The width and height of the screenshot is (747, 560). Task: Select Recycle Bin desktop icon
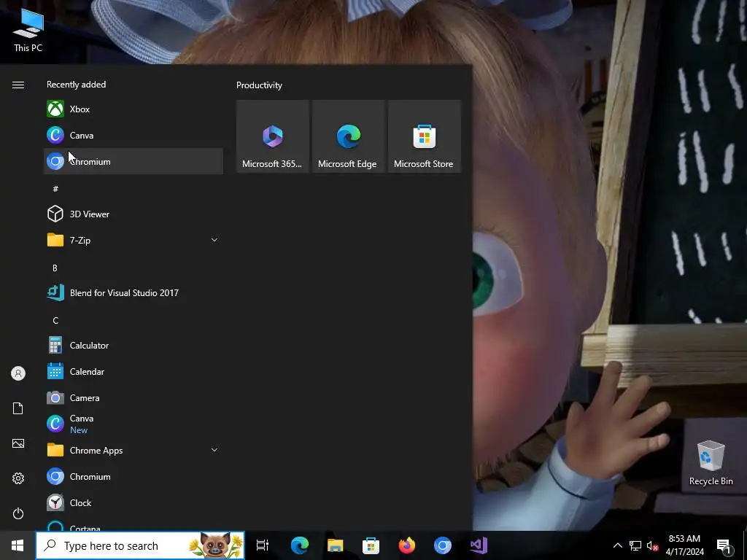tap(711, 463)
